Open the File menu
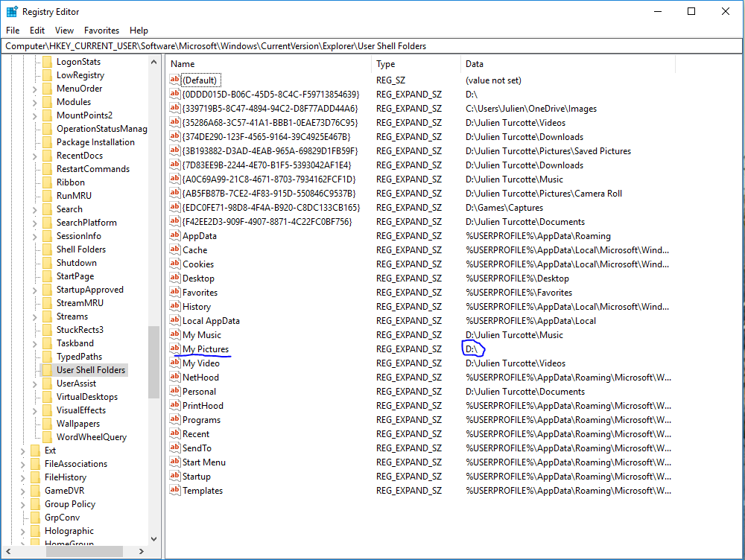The width and height of the screenshot is (745, 560). click(x=13, y=31)
